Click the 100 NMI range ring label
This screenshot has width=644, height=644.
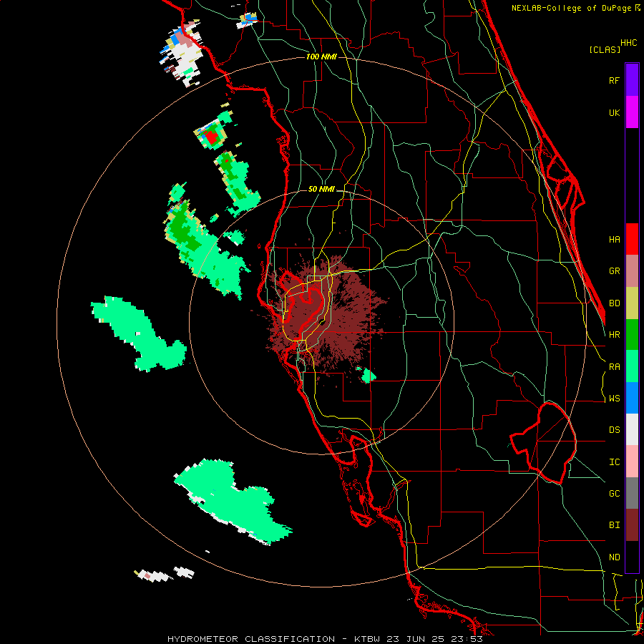(321, 57)
